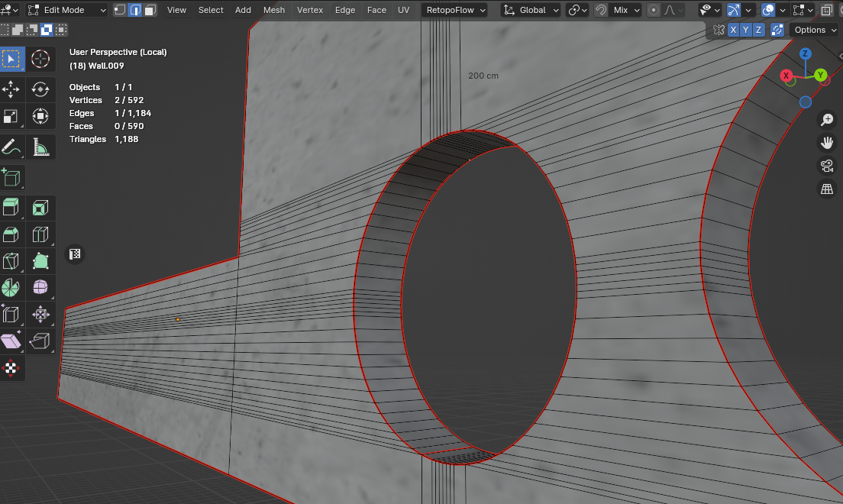
Task: Open the Edge menu
Action: click(345, 10)
